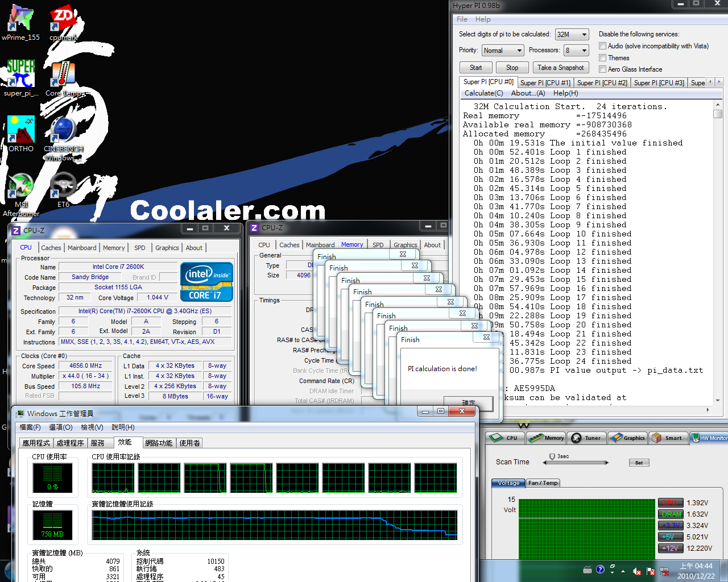Toggle the Themes checkbox in Hyper PI
Image resolution: width=728 pixels, height=582 pixels.
(602, 58)
